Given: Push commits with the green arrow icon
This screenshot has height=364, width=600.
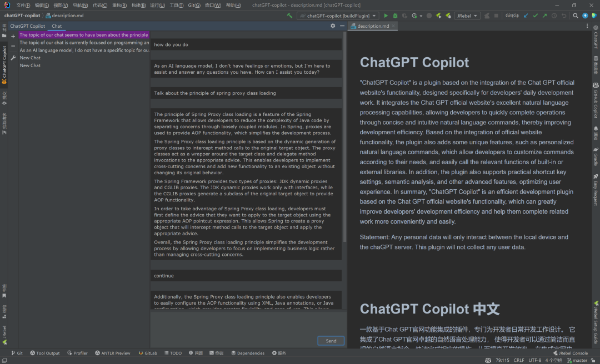Looking at the screenshot, I should [x=544, y=16].
